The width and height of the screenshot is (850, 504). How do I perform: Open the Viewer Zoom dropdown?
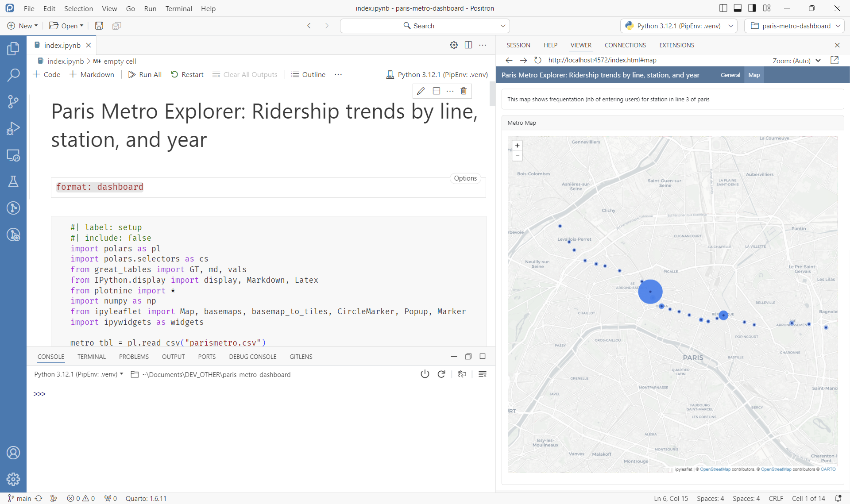click(797, 61)
